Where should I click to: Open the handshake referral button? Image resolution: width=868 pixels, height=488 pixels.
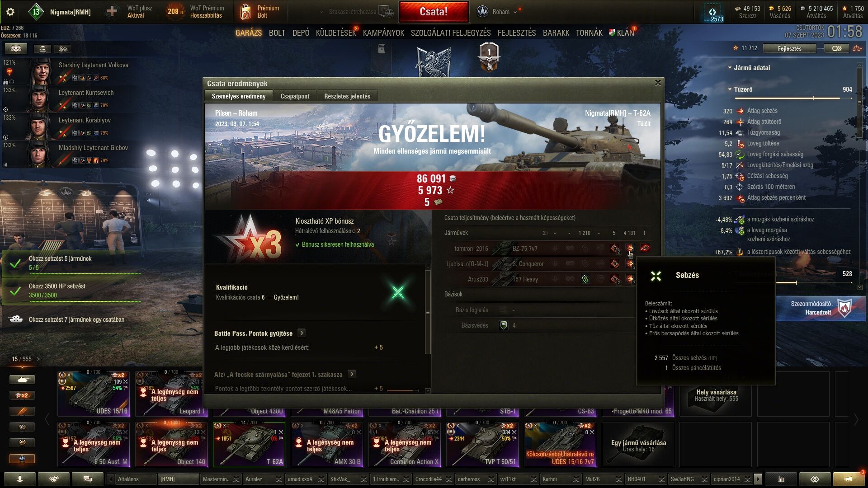(x=54, y=479)
